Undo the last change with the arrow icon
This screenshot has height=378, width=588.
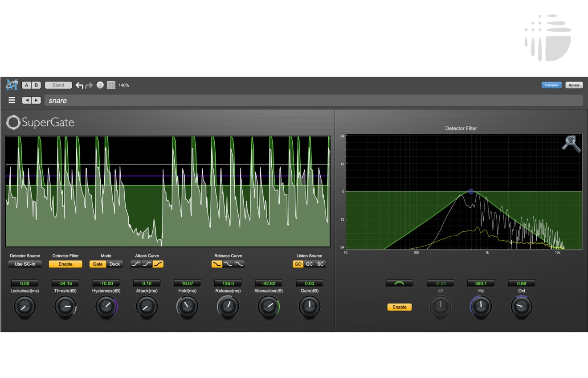click(x=79, y=85)
